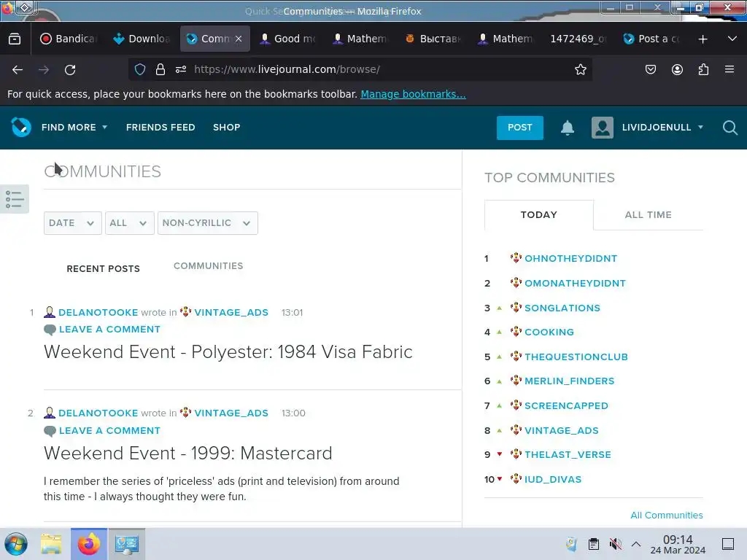Open the site permissions icon in the address bar
Viewport: 747px width, 560px height.
click(x=181, y=69)
